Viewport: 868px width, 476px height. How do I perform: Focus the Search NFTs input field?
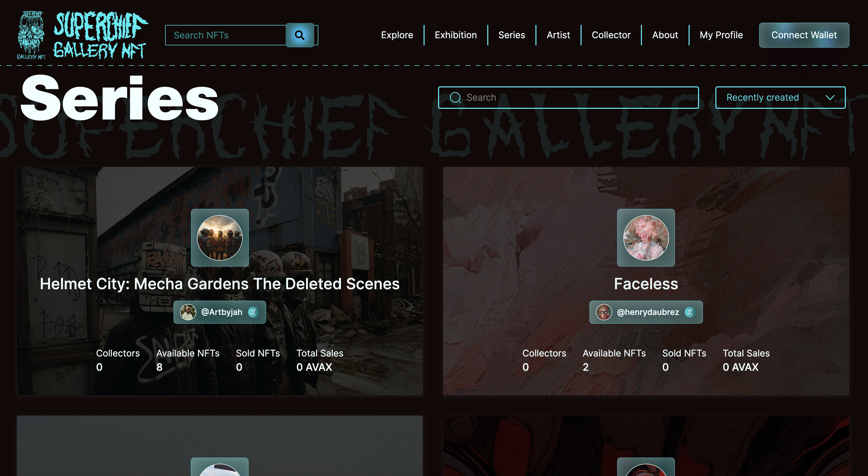pos(226,35)
